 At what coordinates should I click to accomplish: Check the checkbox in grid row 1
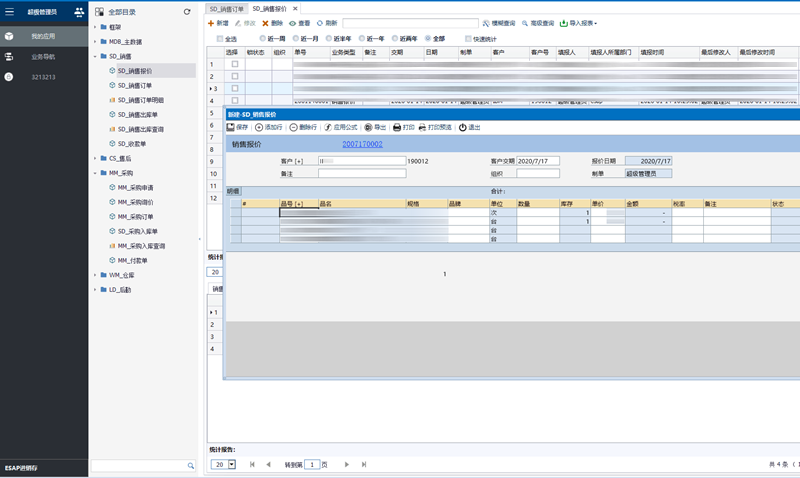pyautogui.click(x=235, y=64)
